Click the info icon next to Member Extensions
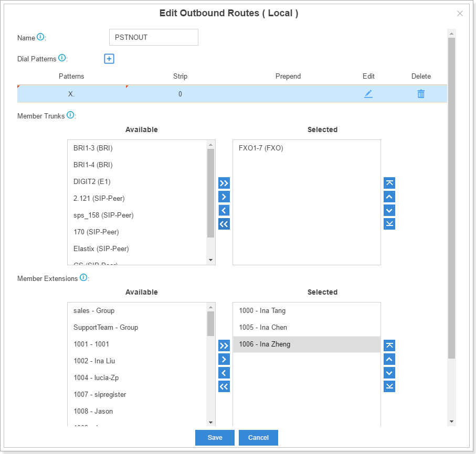Image resolution: width=476 pixels, height=454 pixels. click(83, 277)
